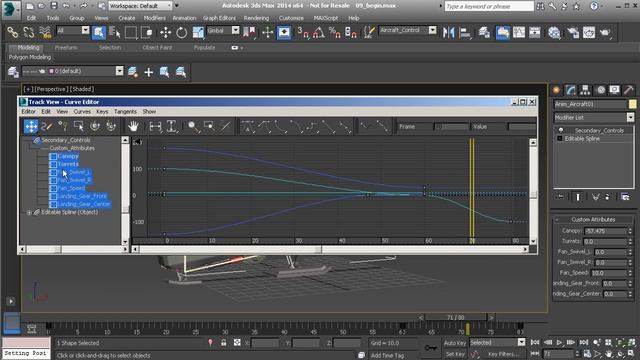Open the Hierarchy panel tab icon
640x360 pixels.
(585, 90)
